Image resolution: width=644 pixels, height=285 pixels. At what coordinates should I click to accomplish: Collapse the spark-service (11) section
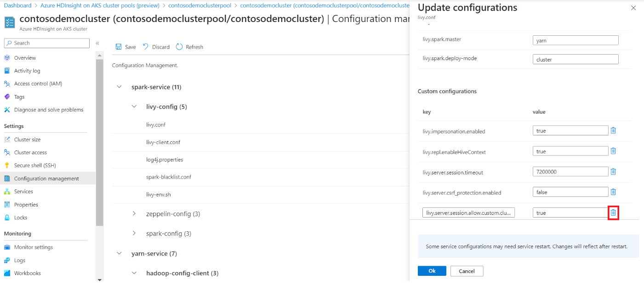click(120, 87)
